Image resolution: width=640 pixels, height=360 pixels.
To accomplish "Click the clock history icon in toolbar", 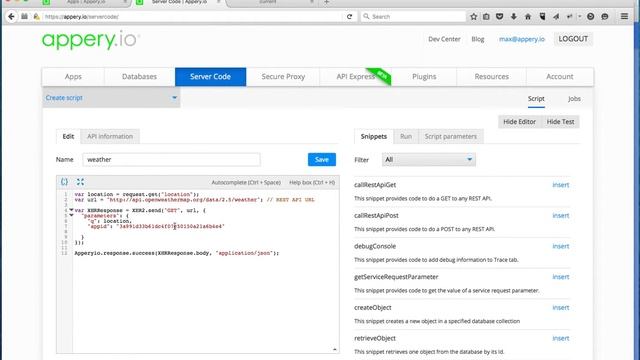I will [591, 17].
